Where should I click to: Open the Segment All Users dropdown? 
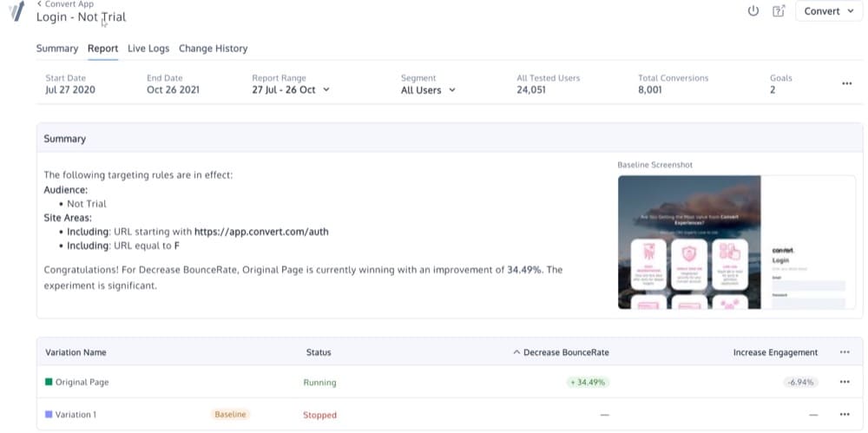(428, 90)
